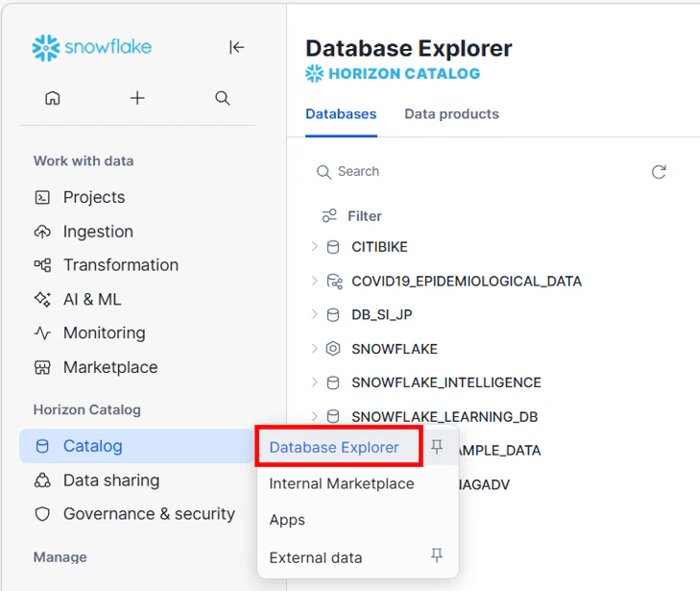The height and width of the screenshot is (591, 700).
Task: Click the DB_SI_JP database icon
Action: pyautogui.click(x=333, y=315)
